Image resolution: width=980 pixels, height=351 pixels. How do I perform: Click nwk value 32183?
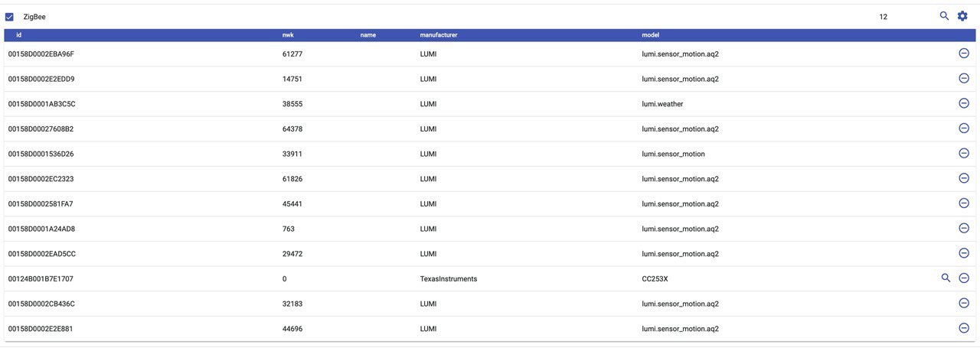[292, 304]
